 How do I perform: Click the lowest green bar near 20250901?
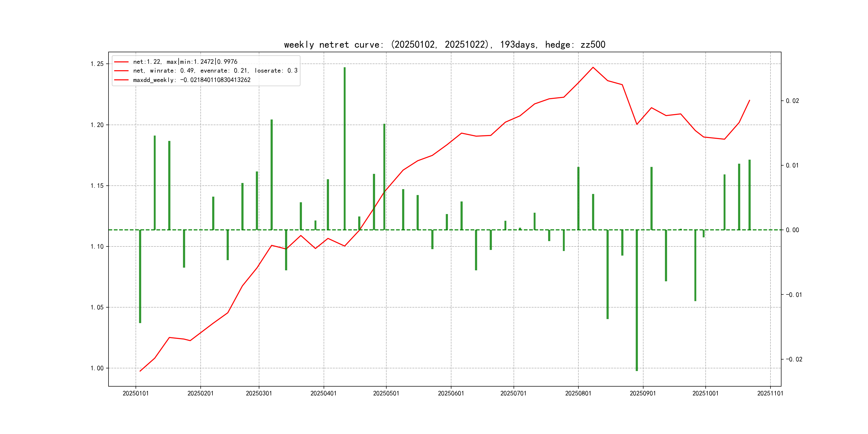tap(637, 300)
